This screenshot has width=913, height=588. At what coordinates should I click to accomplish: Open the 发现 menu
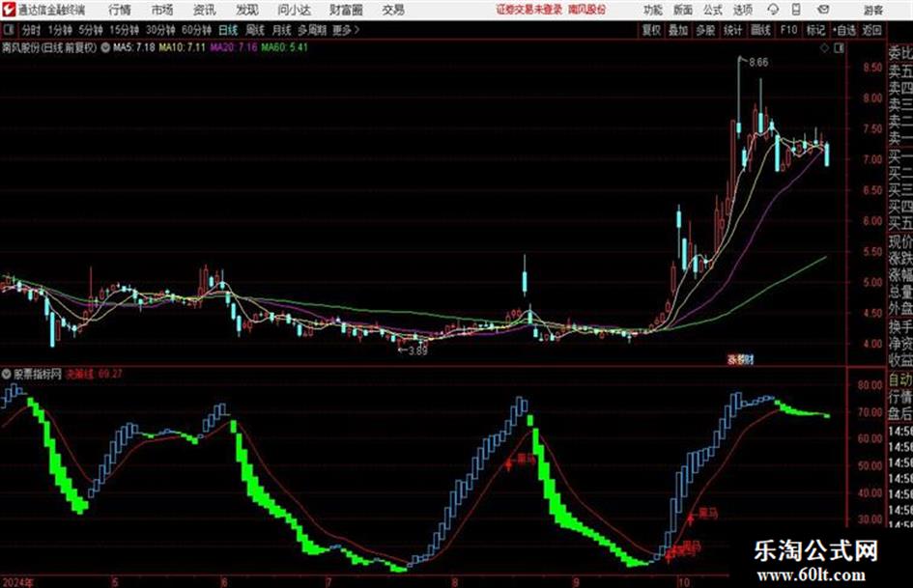pyautogui.click(x=247, y=10)
